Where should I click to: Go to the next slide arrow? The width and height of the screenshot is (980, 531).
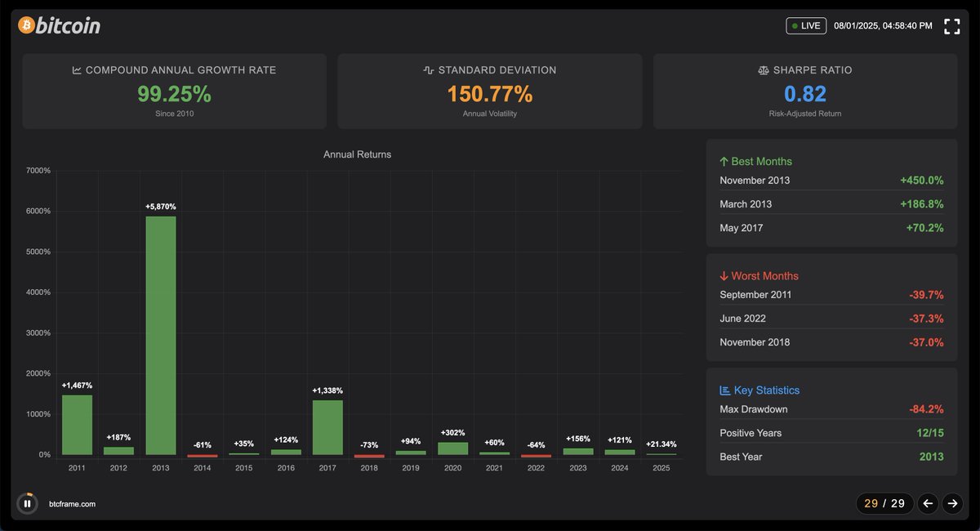(x=951, y=503)
